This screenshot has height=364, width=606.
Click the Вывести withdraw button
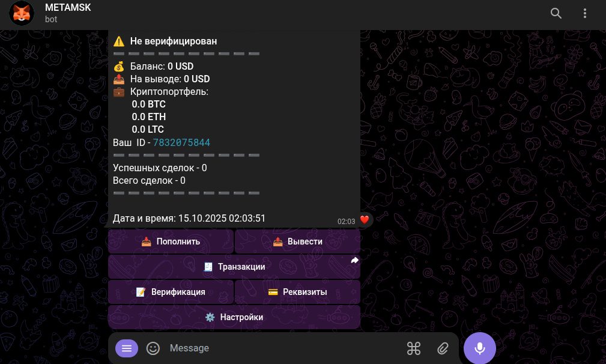[297, 241]
